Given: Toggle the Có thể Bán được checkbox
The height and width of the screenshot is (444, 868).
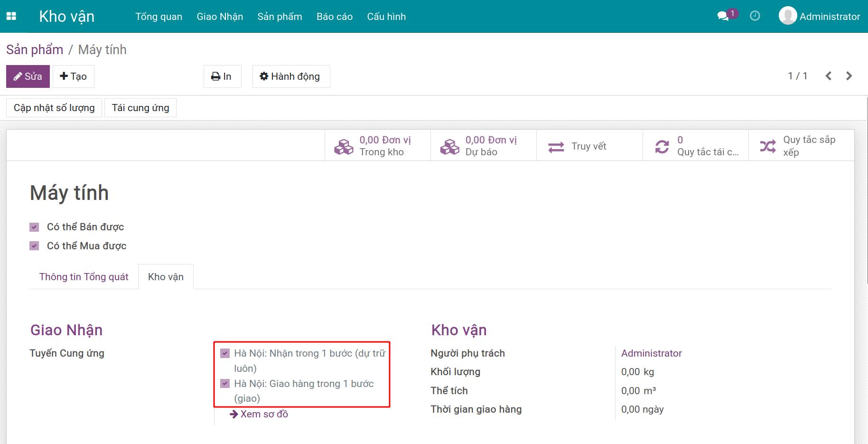Looking at the screenshot, I should click(x=34, y=227).
